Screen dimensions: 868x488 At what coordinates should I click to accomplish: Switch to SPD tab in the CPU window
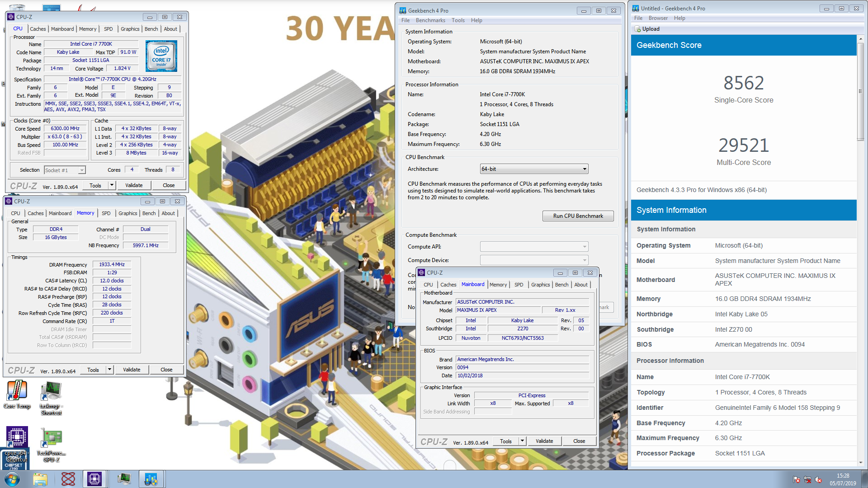[x=108, y=29]
